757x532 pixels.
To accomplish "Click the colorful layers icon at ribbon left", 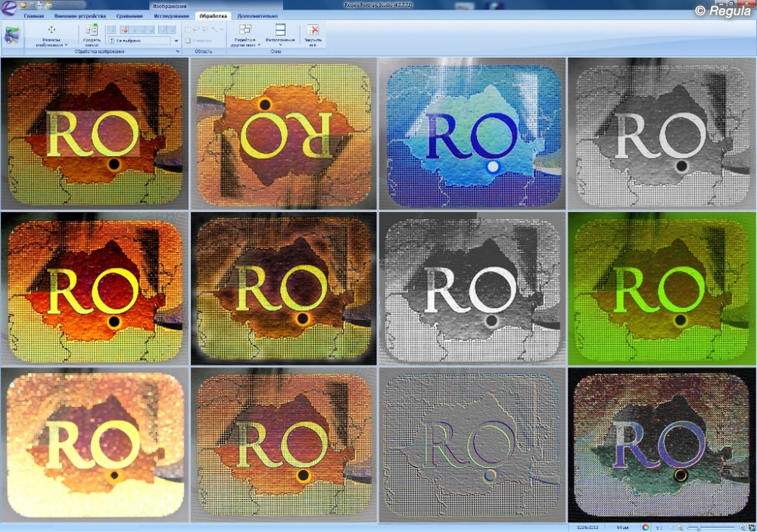I will [12, 35].
